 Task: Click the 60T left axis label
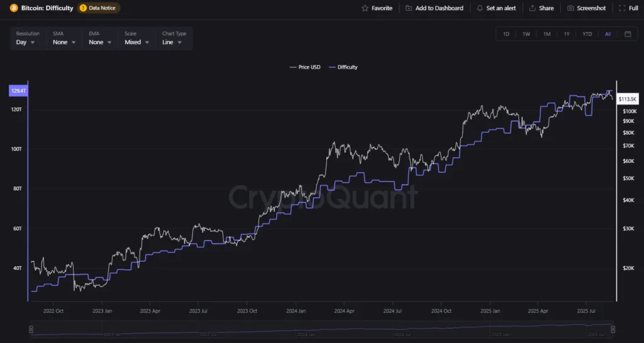(x=17, y=228)
